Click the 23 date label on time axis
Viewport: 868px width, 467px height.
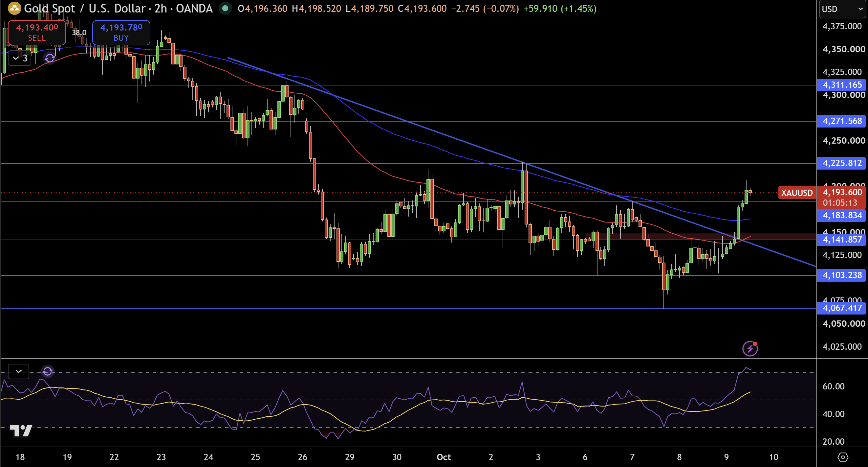[x=161, y=457]
